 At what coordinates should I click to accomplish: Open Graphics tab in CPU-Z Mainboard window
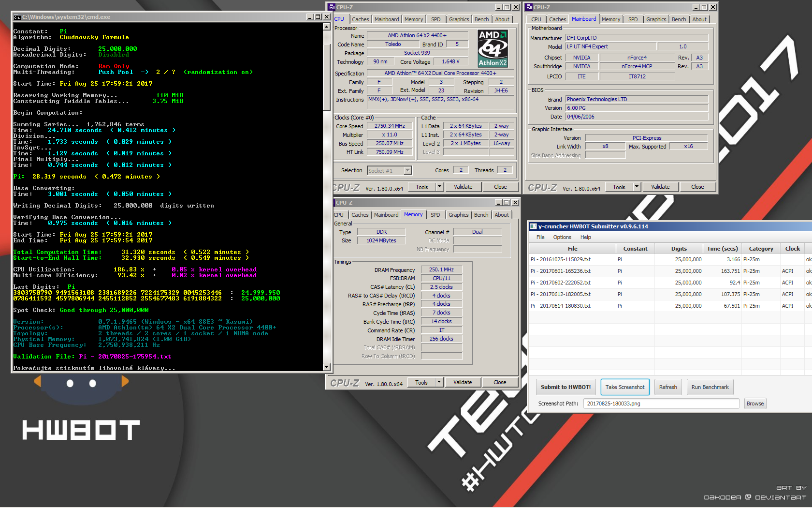pyautogui.click(x=656, y=19)
